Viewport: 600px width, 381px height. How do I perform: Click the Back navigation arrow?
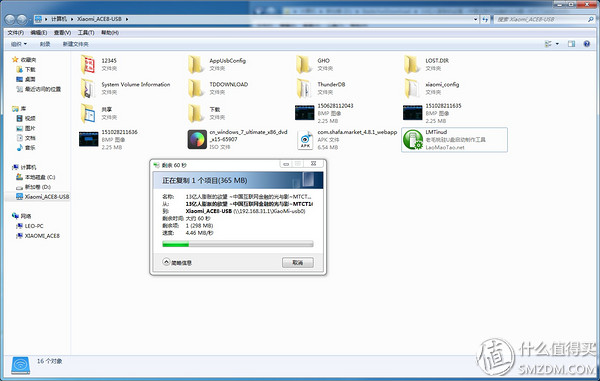(10, 19)
